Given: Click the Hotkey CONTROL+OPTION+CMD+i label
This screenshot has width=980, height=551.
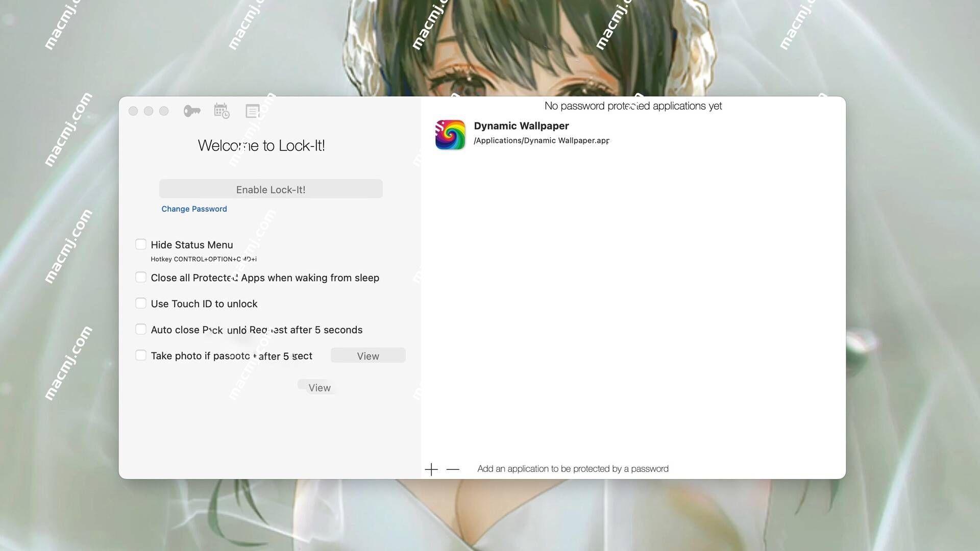Looking at the screenshot, I should [204, 259].
